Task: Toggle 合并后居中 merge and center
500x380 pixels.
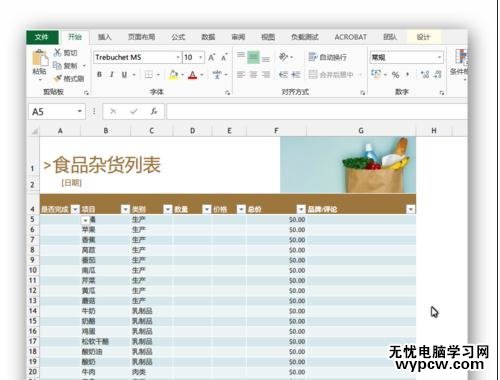Action: click(x=331, y=75)
